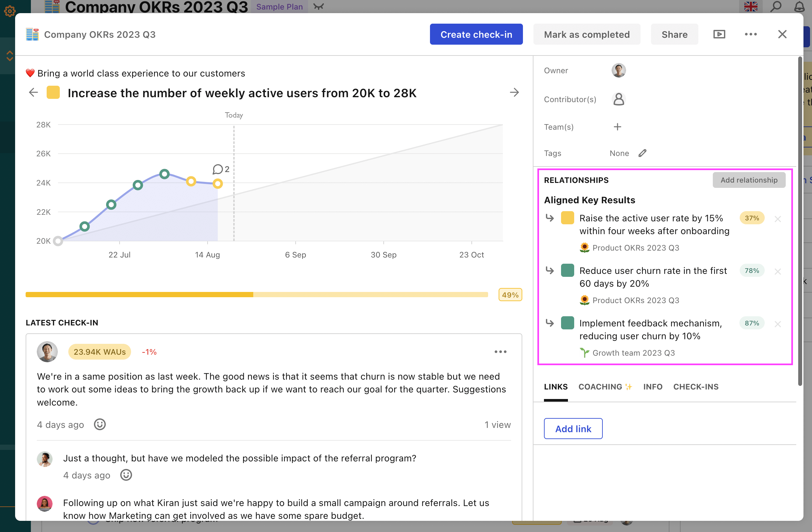Screen dimensions: 812x532
Task: Switch to the COACHING tab
Action: pos(605,387)
